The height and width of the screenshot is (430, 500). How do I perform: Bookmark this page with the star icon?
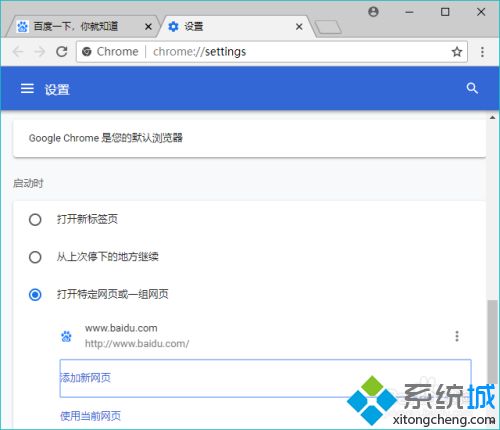pos(457,52)
